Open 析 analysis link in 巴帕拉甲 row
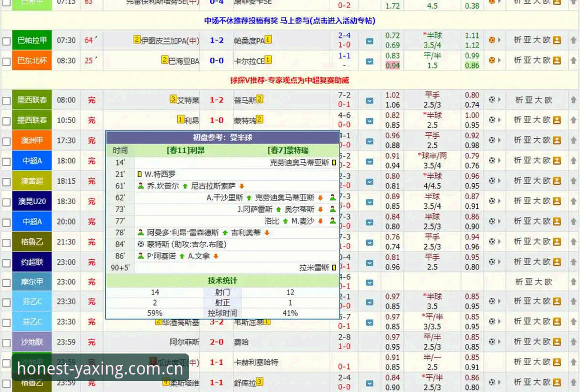 click(517, 40)
